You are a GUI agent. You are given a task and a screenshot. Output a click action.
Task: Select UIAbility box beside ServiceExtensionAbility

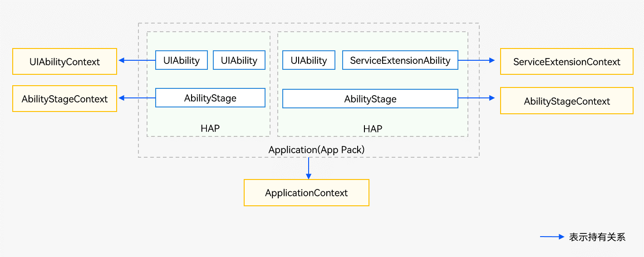(x=309, y=60)
